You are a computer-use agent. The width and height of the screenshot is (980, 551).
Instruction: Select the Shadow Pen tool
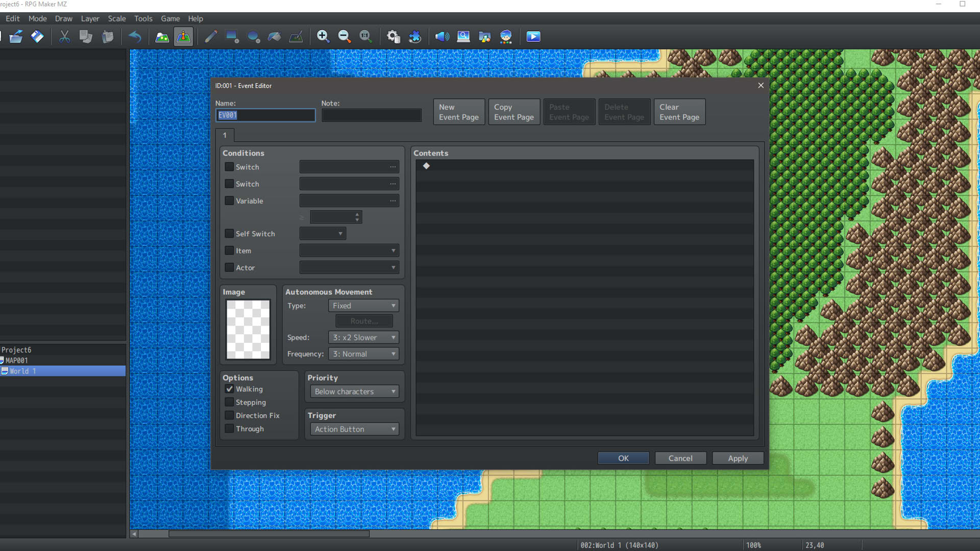coord(296,37)
